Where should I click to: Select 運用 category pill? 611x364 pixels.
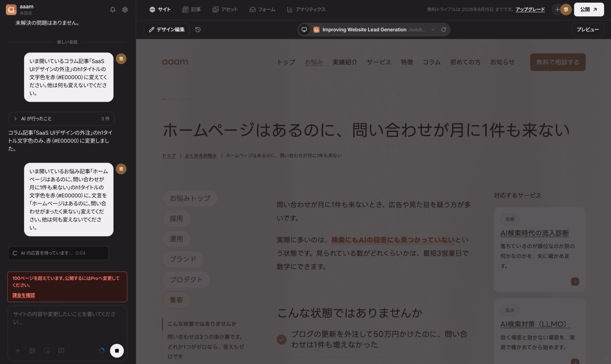[176, 239]
